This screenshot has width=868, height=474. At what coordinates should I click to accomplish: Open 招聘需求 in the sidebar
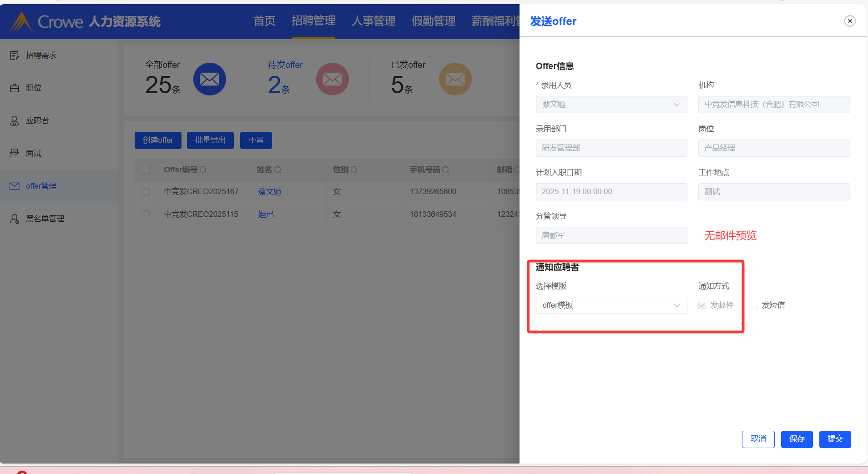coord(59,55)
